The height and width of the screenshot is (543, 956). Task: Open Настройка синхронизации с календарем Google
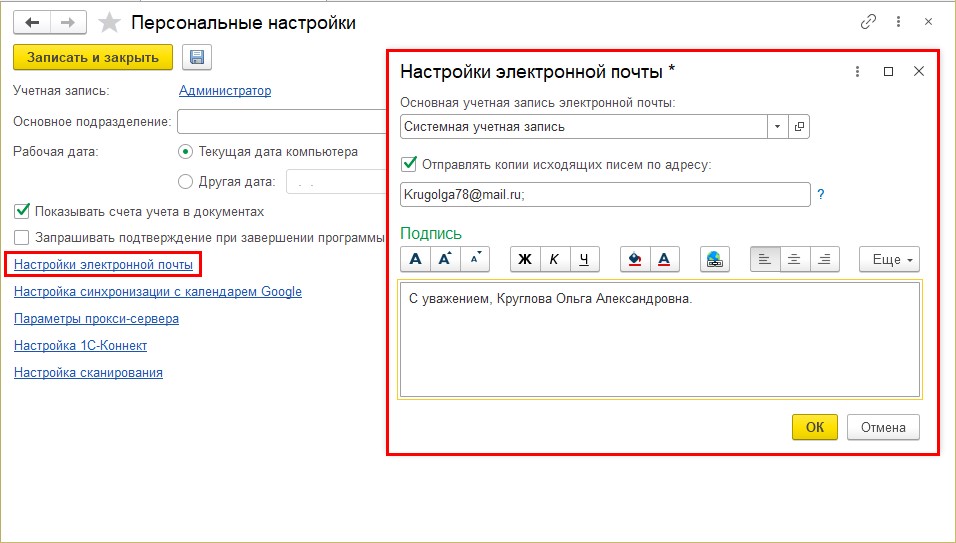point(158,291)
